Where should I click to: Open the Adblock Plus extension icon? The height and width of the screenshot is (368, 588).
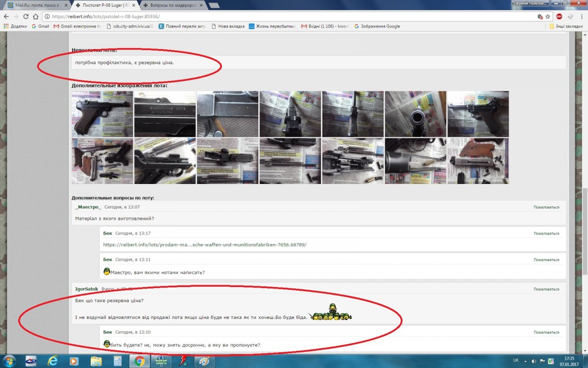tap(559, 16)
